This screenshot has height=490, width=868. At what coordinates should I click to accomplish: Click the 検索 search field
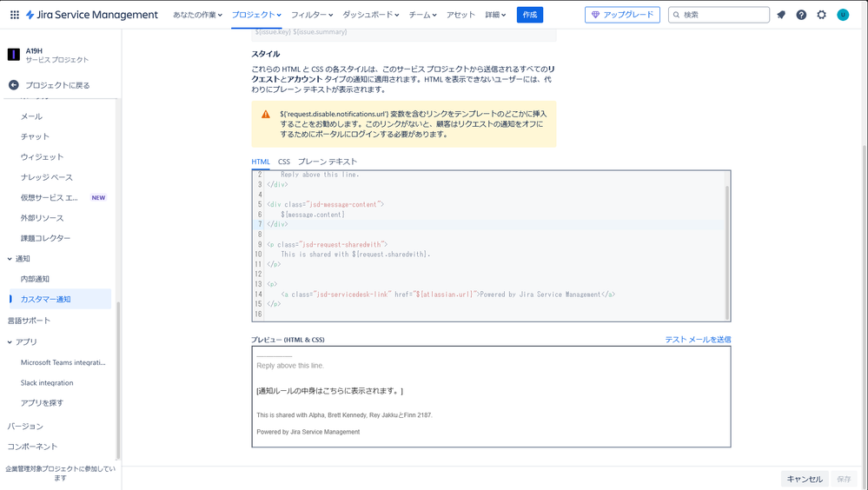[x=719, y=15]
